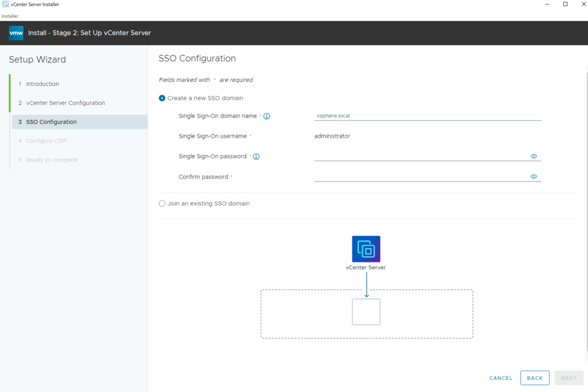The width and height of the screenshot is (588, 392).
Task: Reveal Confirm password using eye icon
Action: tap(533, 177)
